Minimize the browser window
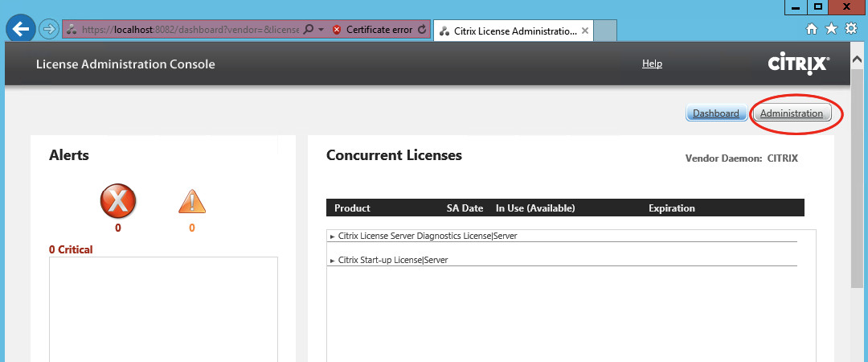 coord(796,7)
